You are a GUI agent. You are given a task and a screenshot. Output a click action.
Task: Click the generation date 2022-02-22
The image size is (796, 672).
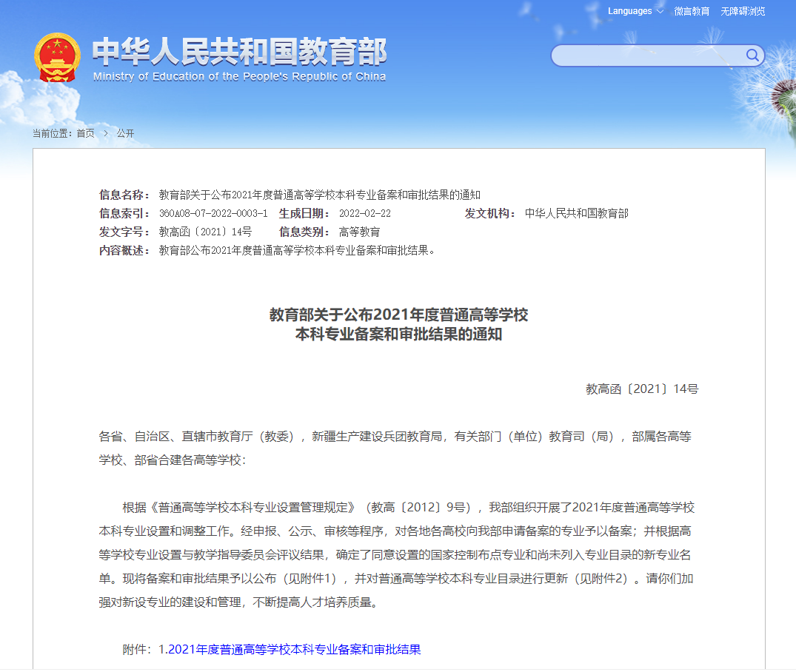click(364, 213)
